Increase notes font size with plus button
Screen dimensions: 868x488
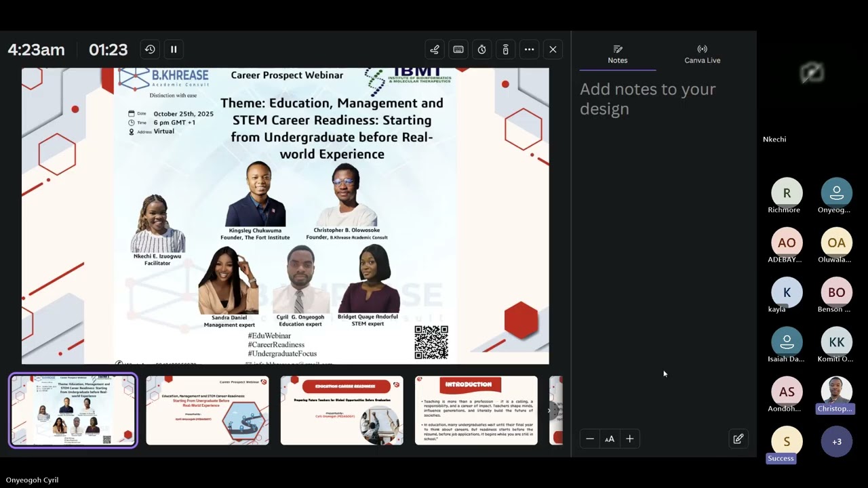[x=629, y=439]
